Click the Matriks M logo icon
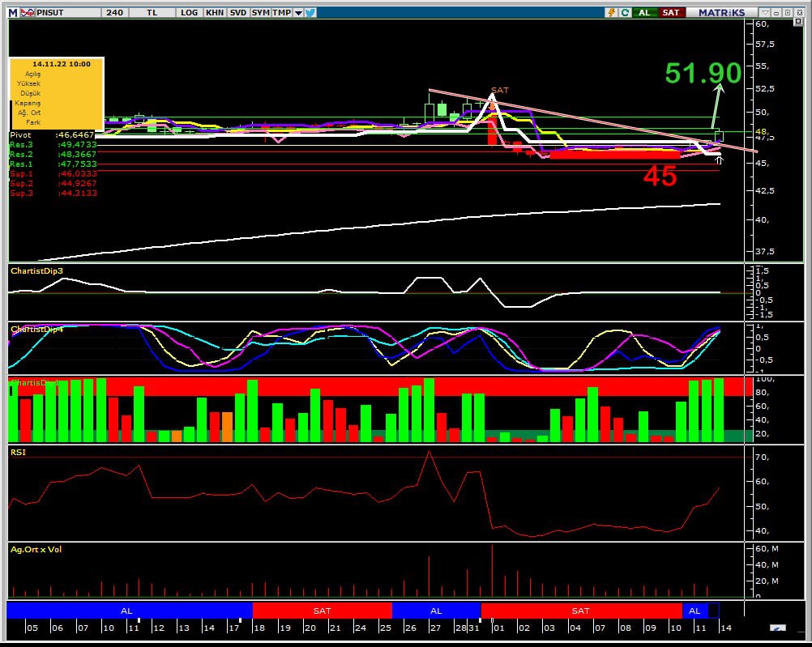The width and height of the screenshot is (812, 647). click(x=13, y=12)
